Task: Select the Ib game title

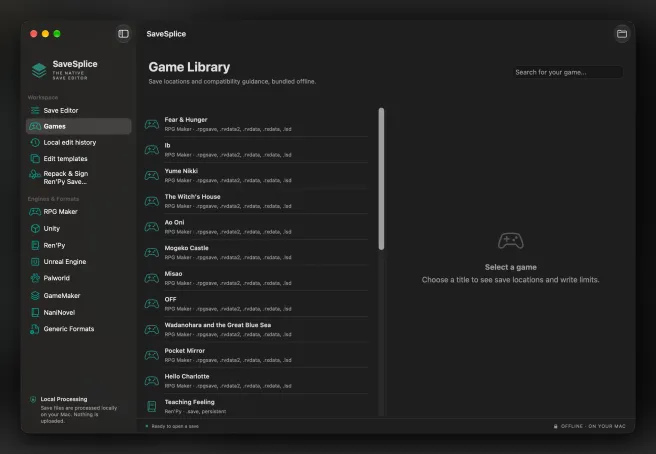Action: click(167, 146)
